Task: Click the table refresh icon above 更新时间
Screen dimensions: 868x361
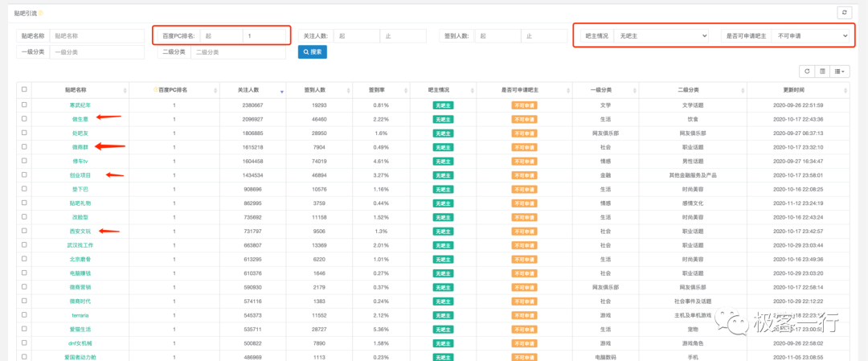Action: 807,72
